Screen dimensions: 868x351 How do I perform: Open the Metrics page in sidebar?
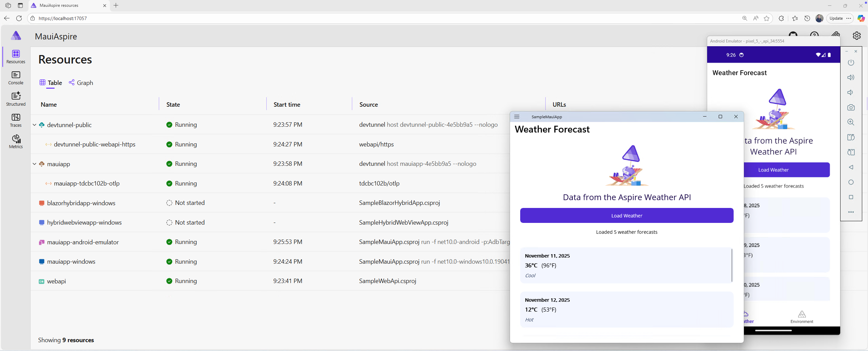pyautogui.click(x=16, y=141)
